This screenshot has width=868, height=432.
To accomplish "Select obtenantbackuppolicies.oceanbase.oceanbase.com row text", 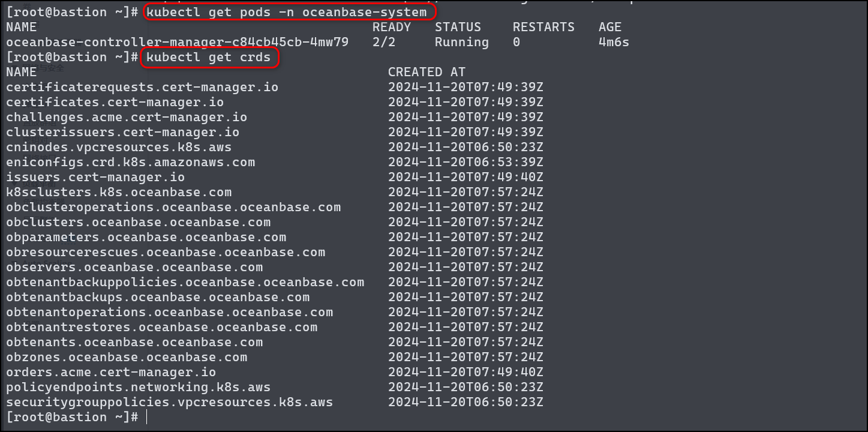I will tap(185, 282).
